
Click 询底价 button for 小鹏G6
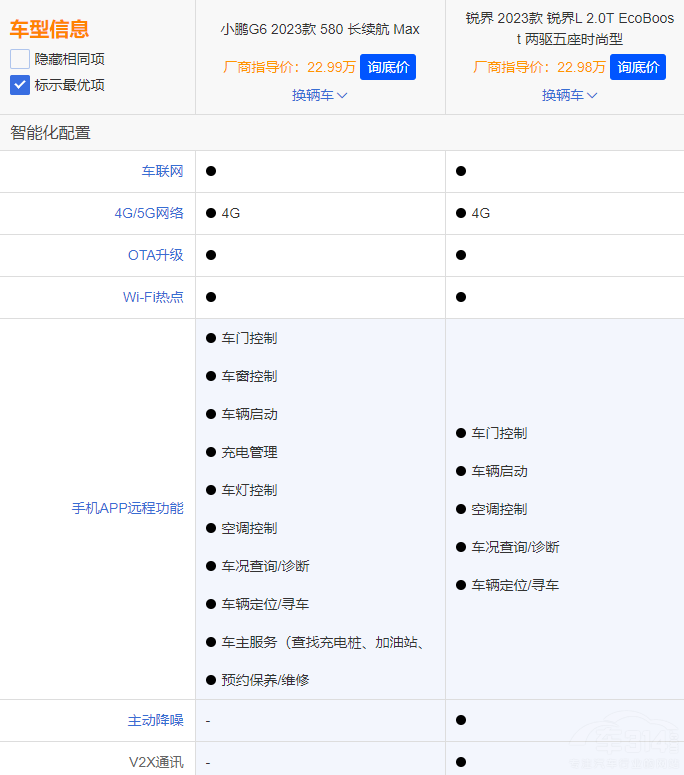[387, 67]
